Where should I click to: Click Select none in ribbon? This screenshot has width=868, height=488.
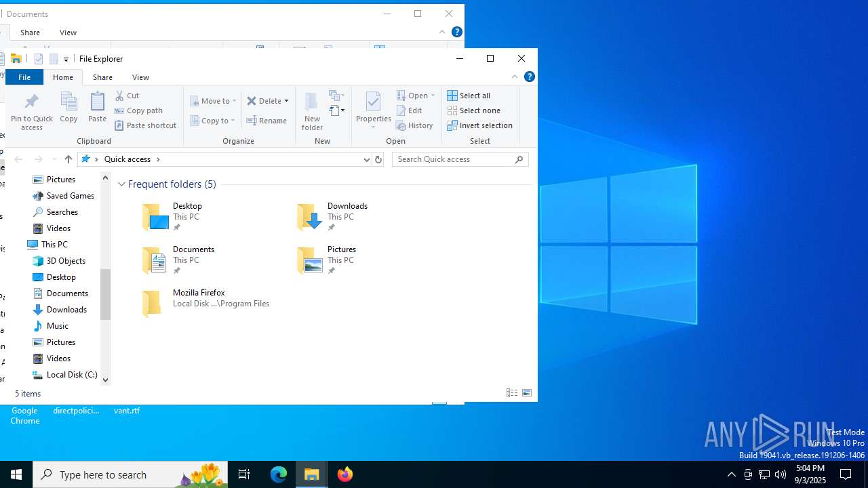coord(473,110)
